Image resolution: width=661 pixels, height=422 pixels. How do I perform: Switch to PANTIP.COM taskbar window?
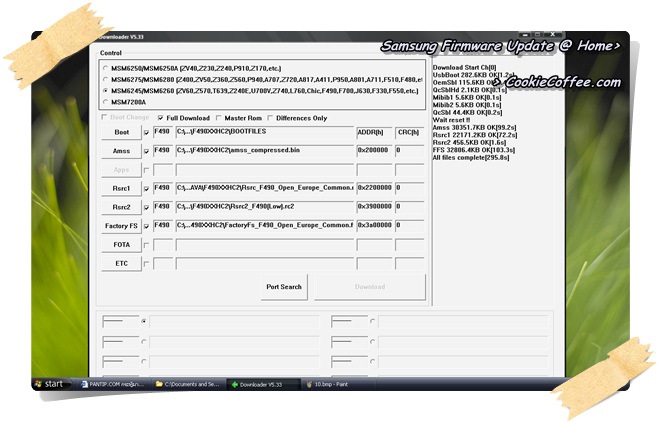point(112,384)
